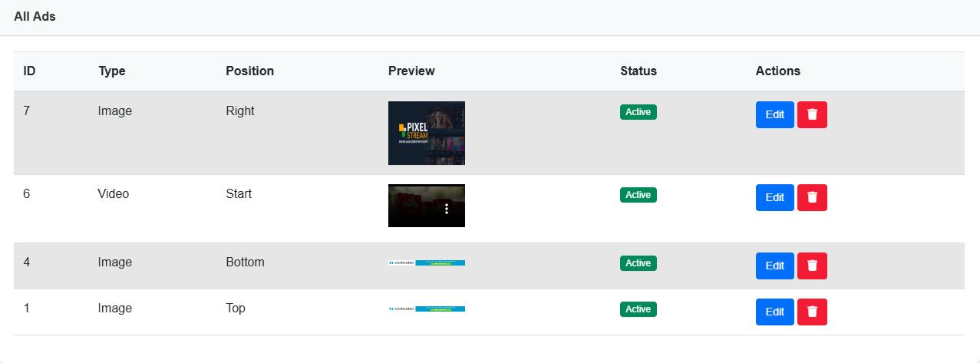The image size is (980, 363).
Task: Click the ID column header
Action: (29, 71)
